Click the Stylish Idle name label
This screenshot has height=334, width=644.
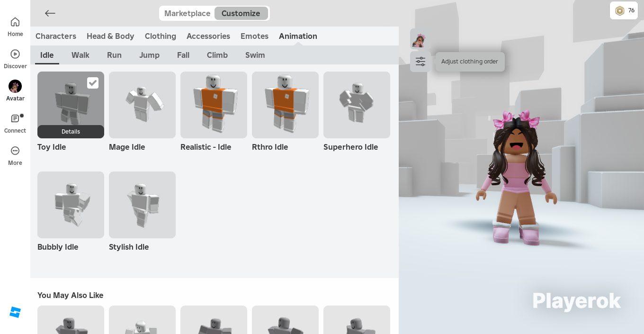(129, 247)
